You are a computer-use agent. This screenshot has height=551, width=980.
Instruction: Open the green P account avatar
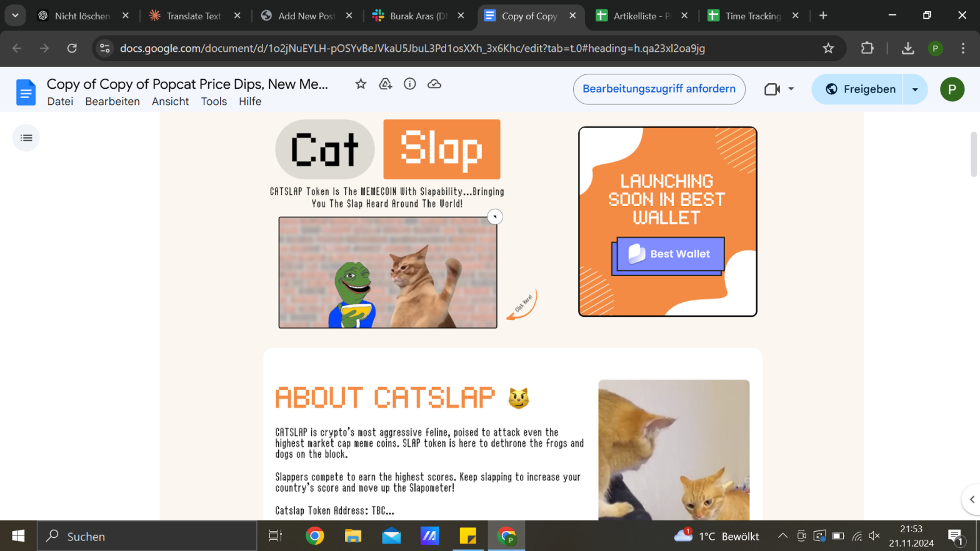point(952,89)
